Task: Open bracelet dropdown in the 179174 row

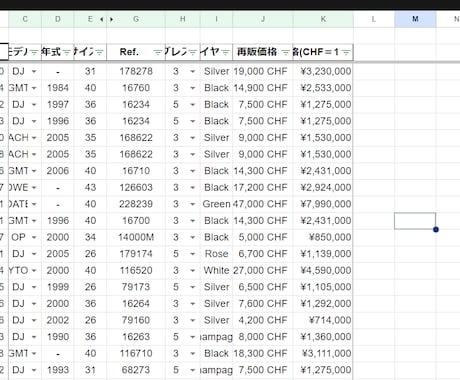Action: (x=193, y=254)
